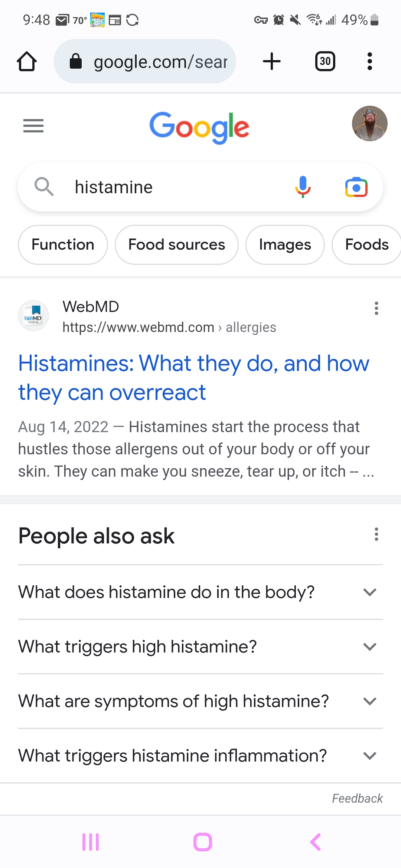The height and width of the screenshot is (868, 401).
Task: Open the Chrome three-dot overflow menu
Action: (x=369, y=61)
